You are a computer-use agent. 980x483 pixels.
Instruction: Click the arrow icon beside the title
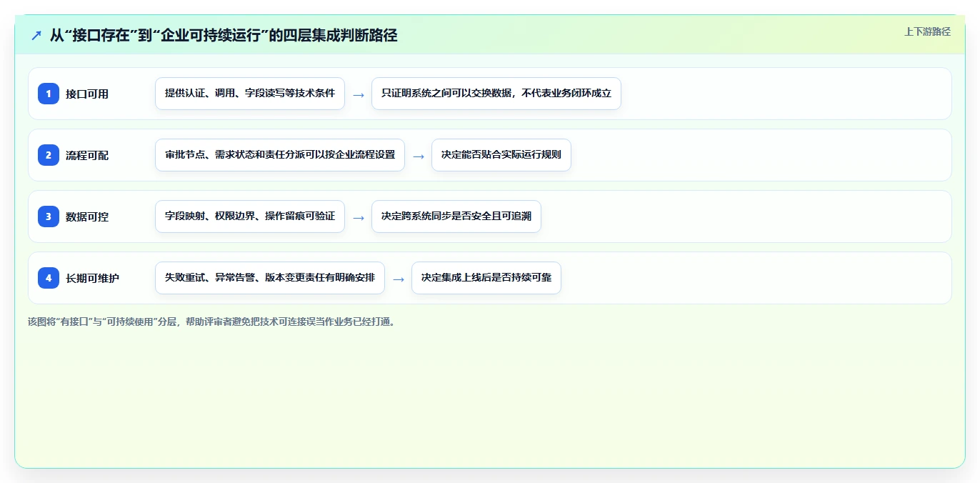[36, 35]
